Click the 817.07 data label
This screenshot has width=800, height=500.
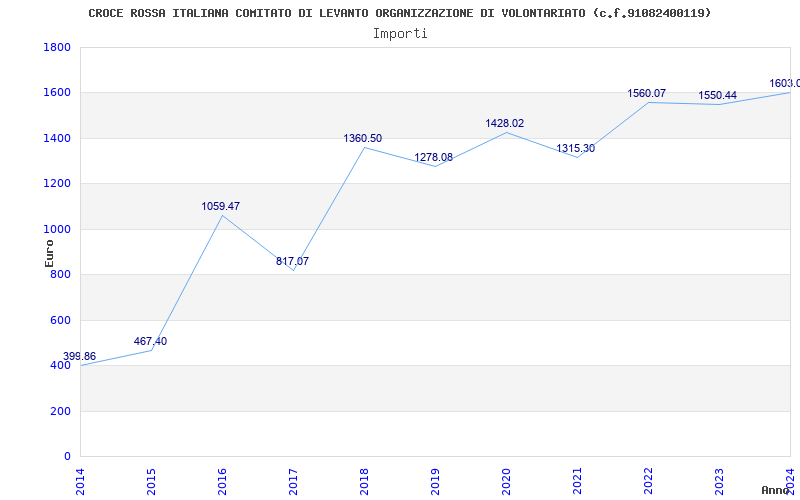coord(292,261)
